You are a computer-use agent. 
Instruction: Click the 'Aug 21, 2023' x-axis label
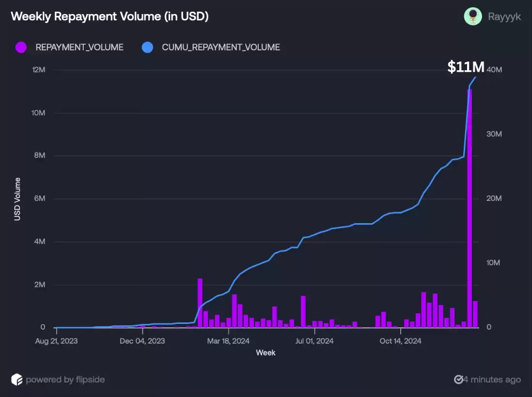tap(56, 341)
